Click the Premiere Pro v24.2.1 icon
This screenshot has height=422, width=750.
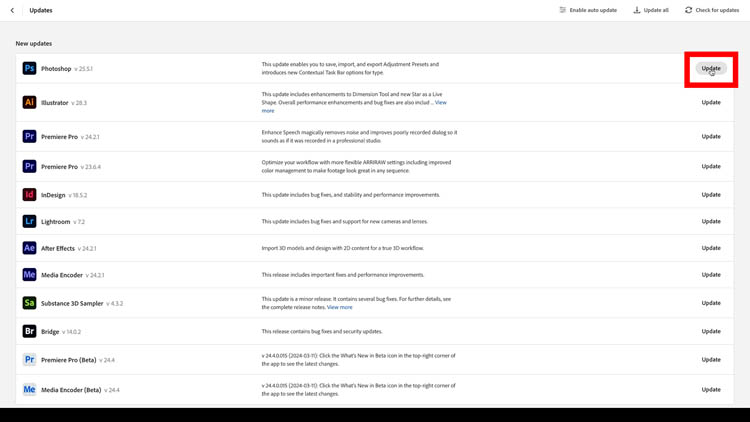click(x=29, y=136)
